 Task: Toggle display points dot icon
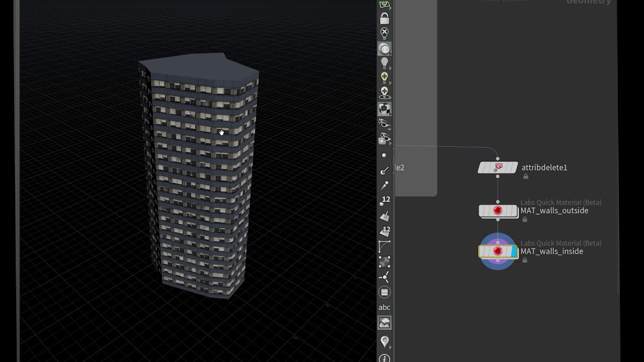click(384, 155)
